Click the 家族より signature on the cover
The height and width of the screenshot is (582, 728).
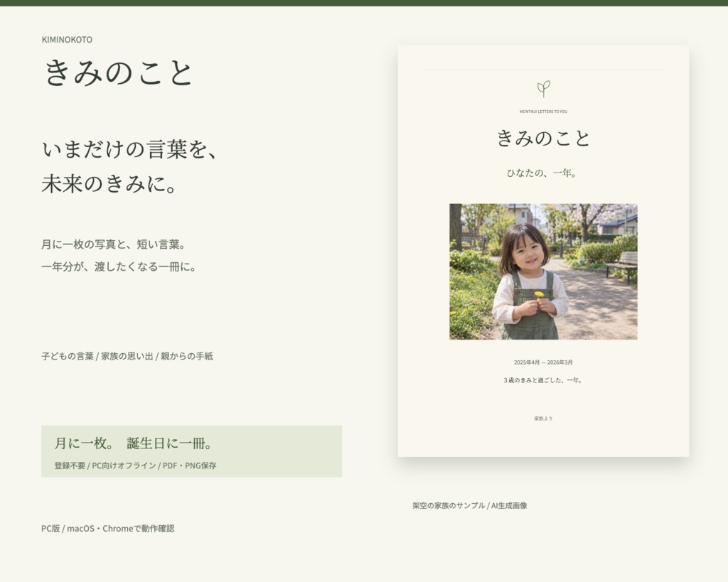pyautogui.click(x=543, y=418)
